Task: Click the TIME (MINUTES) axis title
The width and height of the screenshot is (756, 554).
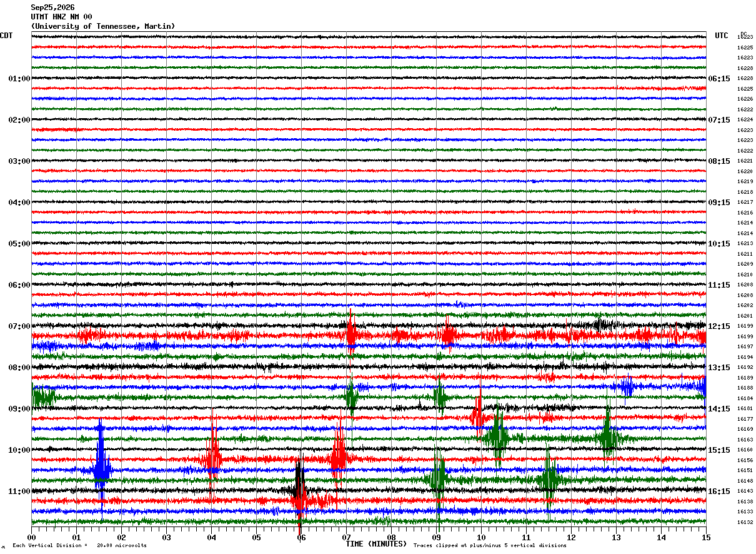Action: 376,544
